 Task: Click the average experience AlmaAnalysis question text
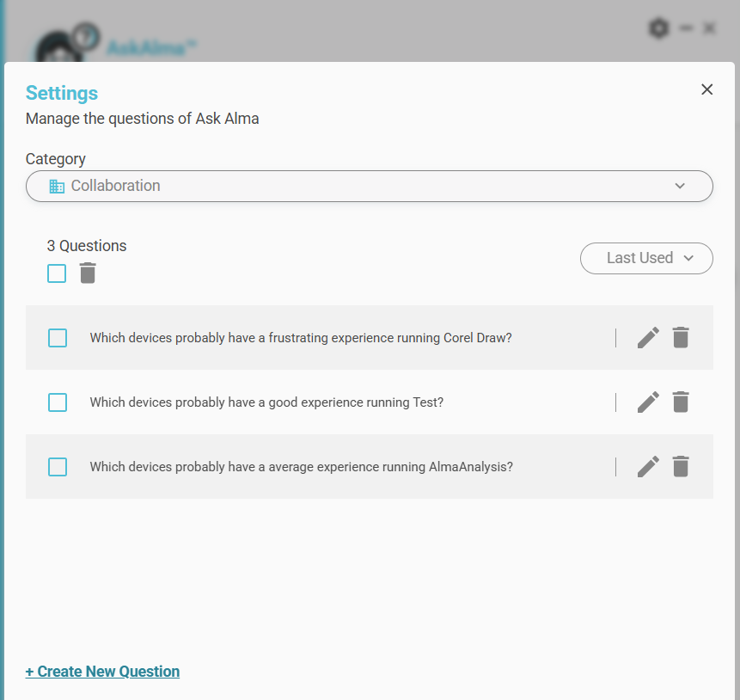[x=301, y=467]
